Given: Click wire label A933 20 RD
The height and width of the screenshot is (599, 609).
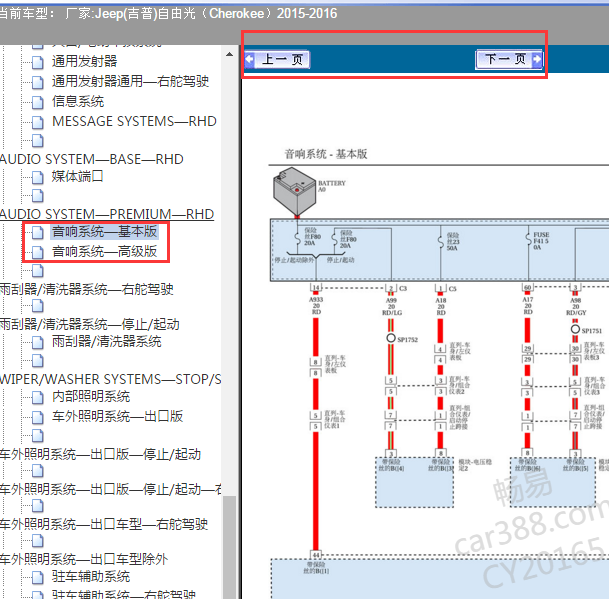Looking at the screenshot, I should (316, 306).
